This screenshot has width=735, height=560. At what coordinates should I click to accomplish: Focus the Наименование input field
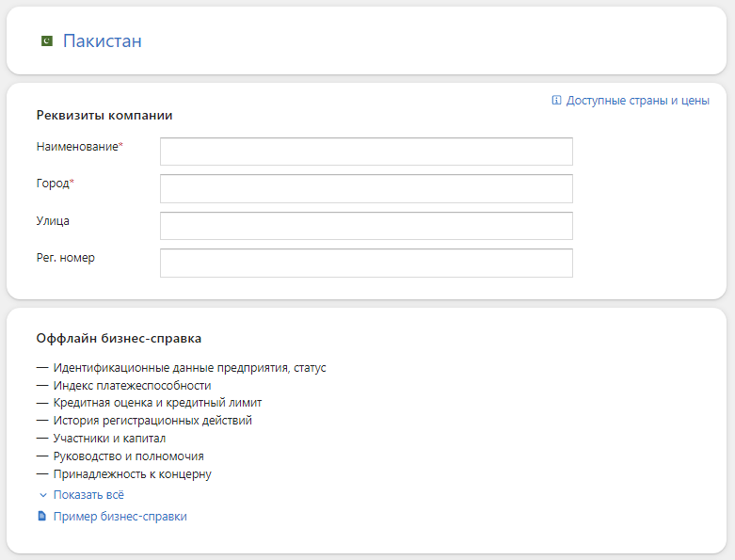[x=366, y=152]
